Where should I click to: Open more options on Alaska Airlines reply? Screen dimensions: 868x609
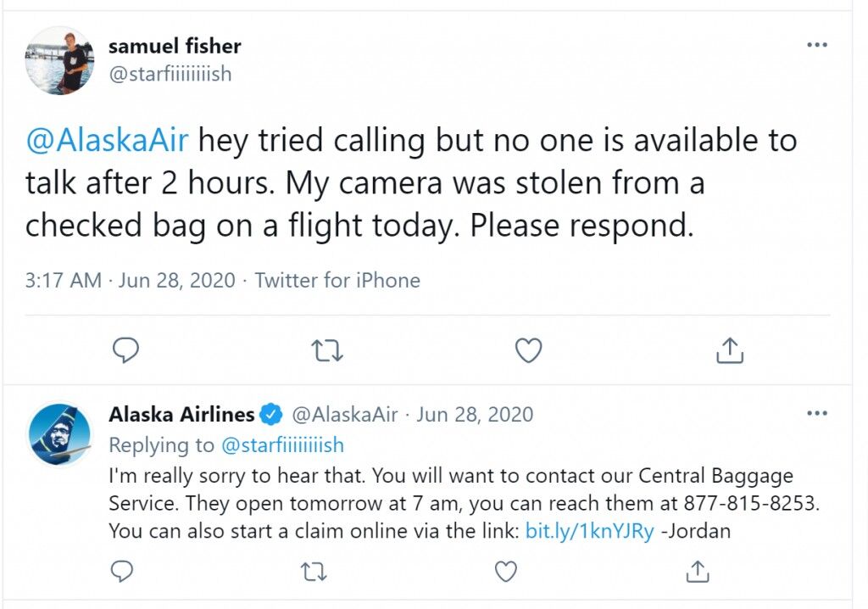coord(817,413)
